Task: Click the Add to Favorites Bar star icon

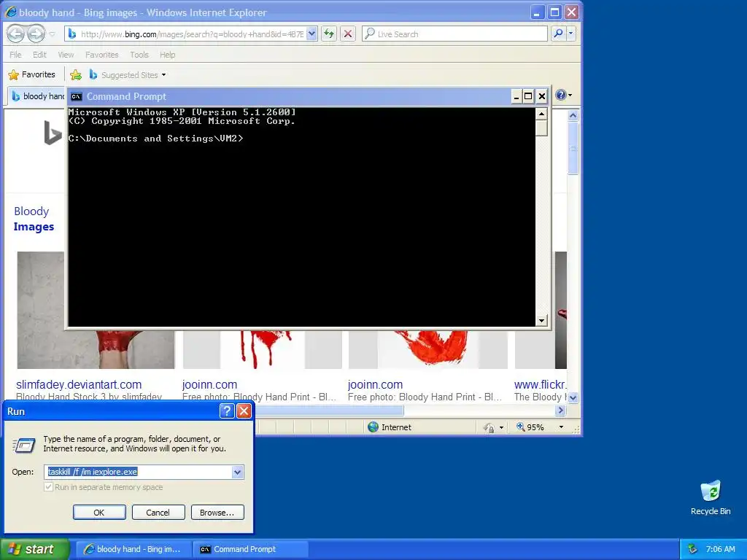Action: pos(76,75)
